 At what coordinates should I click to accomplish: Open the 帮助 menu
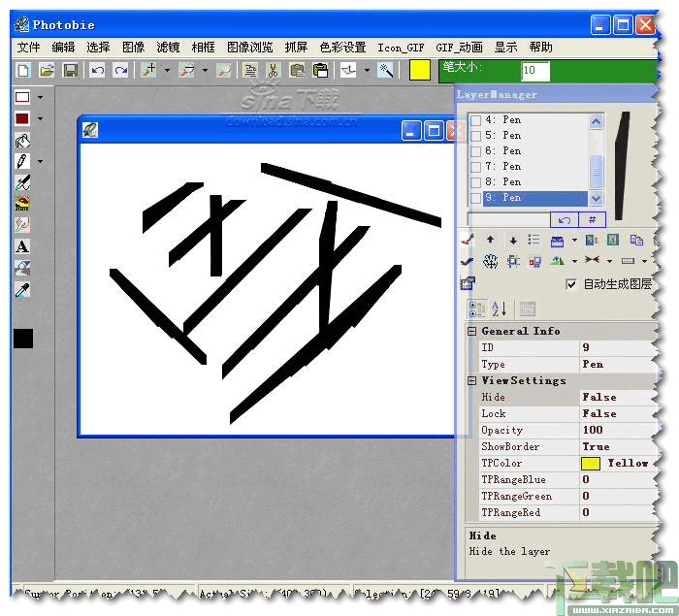coord(541,48)
